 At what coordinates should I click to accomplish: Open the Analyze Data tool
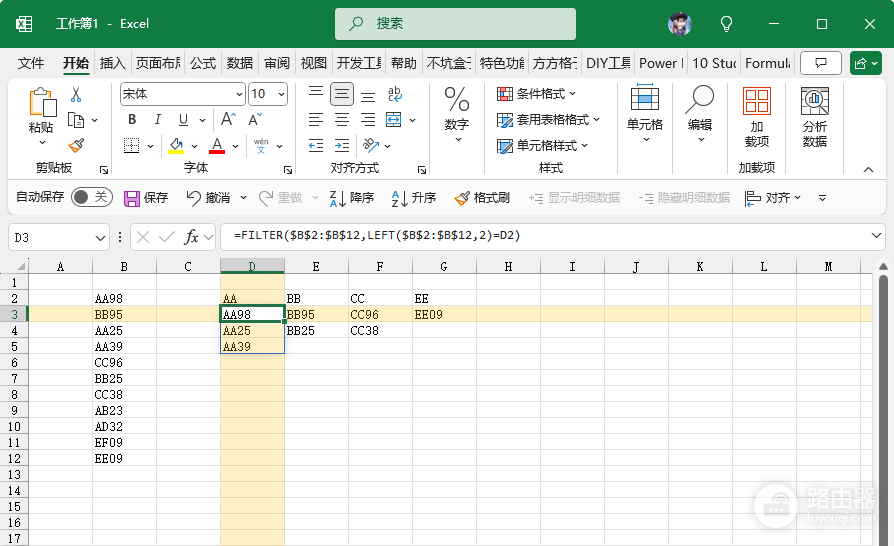click(x=815, y=118)
